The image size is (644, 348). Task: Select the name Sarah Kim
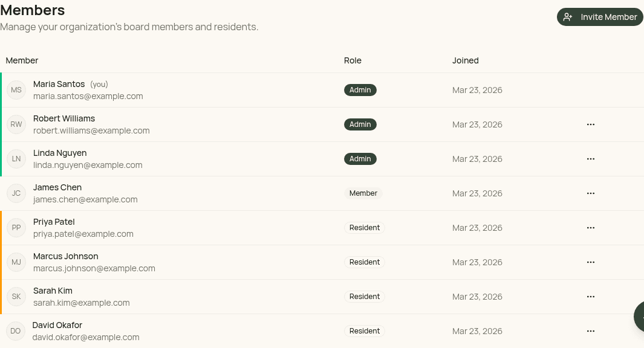pos(53,291)
